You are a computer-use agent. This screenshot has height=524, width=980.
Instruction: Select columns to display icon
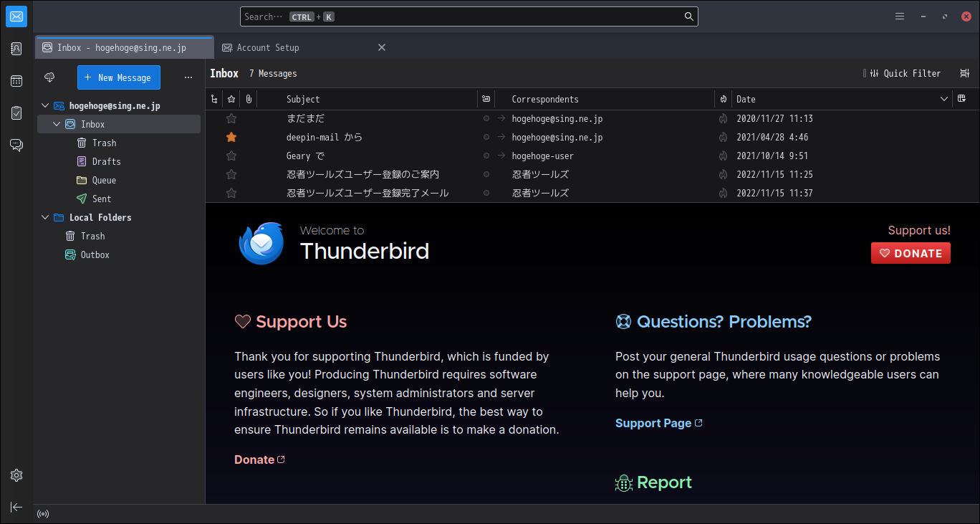point(962,99)
